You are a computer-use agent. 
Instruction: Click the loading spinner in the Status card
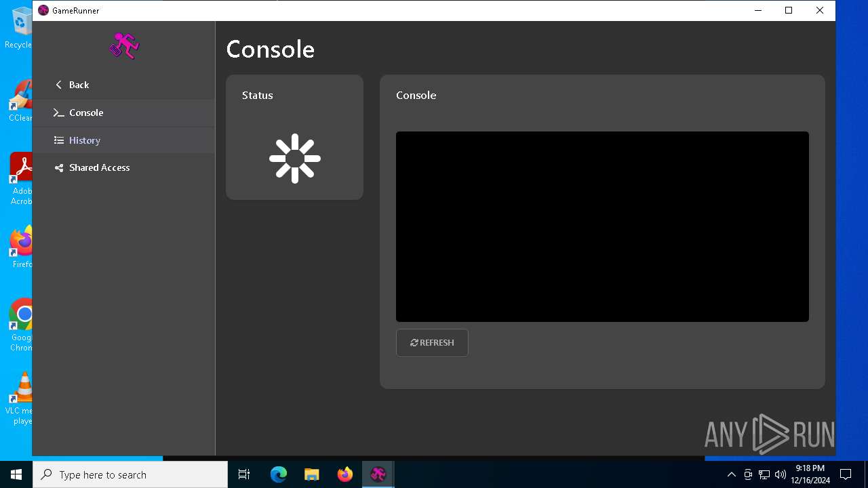point(295,159)
